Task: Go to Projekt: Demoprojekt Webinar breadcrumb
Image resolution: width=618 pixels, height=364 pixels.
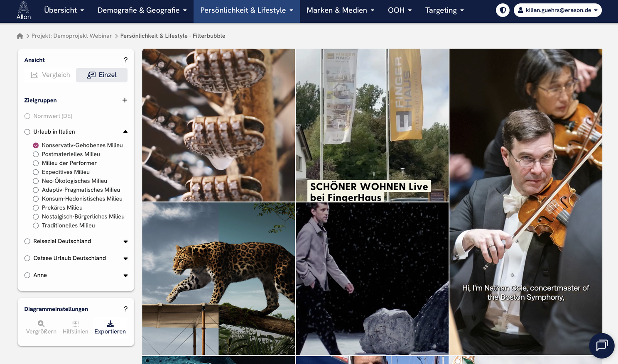Action: (x=71, y=36)
